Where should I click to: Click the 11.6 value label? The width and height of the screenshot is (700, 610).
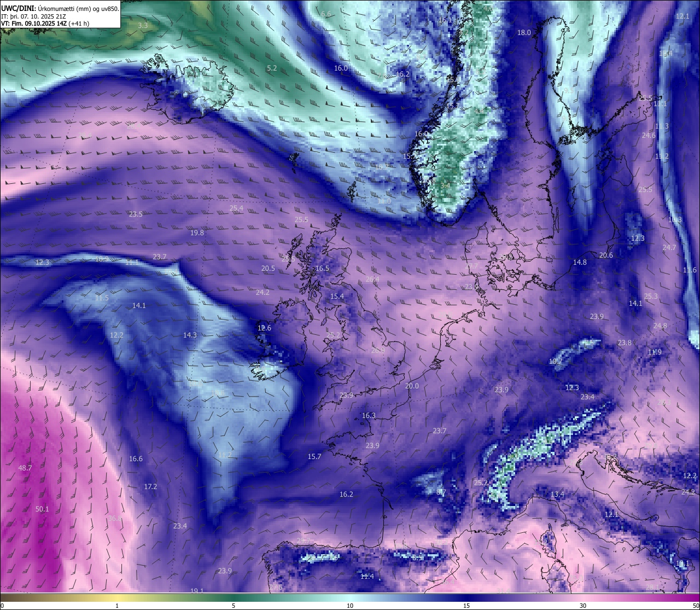690,270
